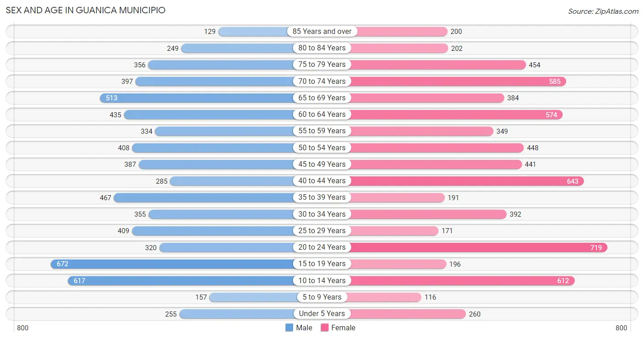
Task: Click the pink Female legend swatch
Action: click(x=325, y=328)
